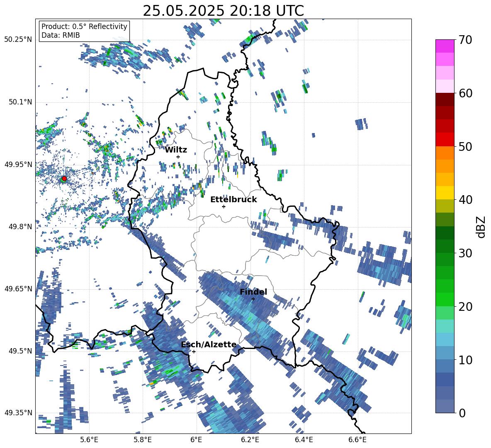Screen dimensions: 491x448
Task: Click the 5.8°E longitude label
Action: click(143, 440)
